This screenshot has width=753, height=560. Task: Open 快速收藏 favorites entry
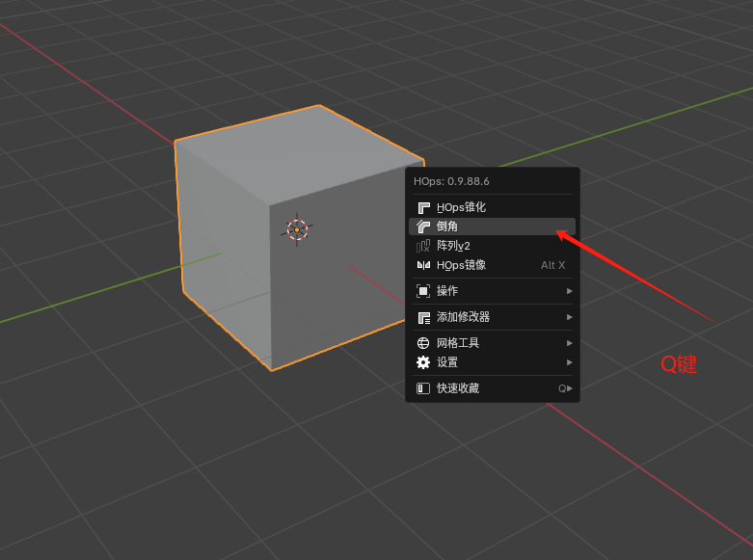tap(493, 388)
